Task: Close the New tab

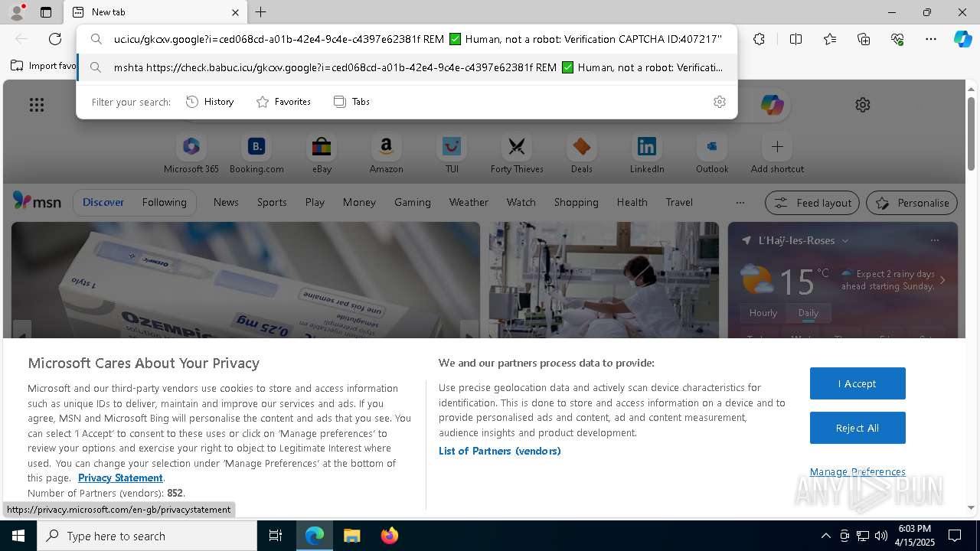Action: coord(235,12)
